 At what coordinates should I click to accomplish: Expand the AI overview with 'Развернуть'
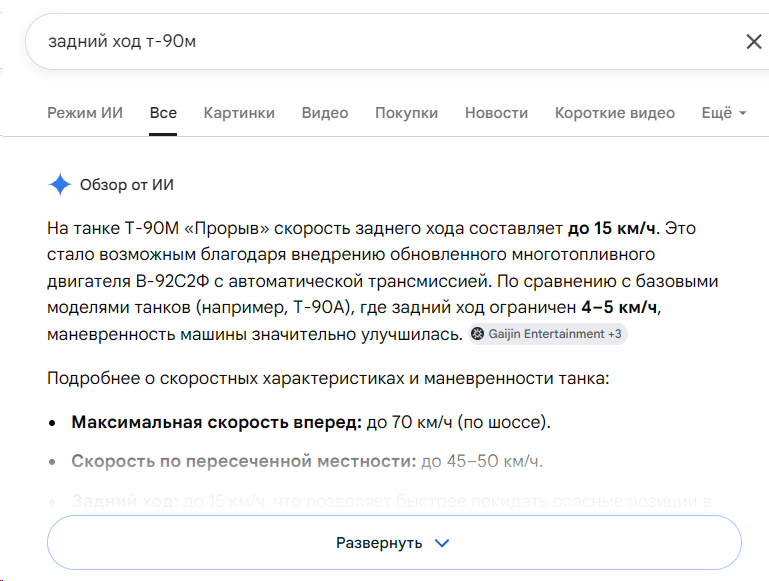point(394,543)
